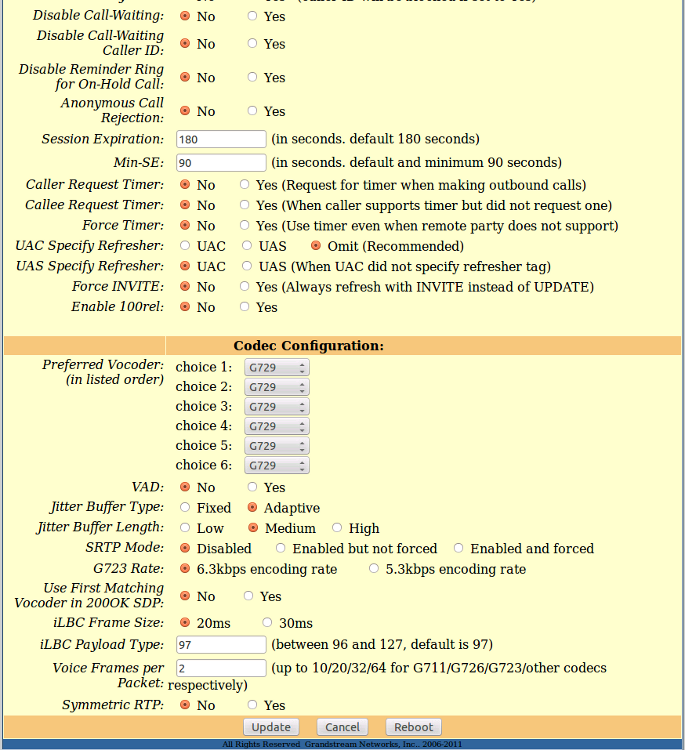Enable Symmetric RTP with Yes

[252, 705]
